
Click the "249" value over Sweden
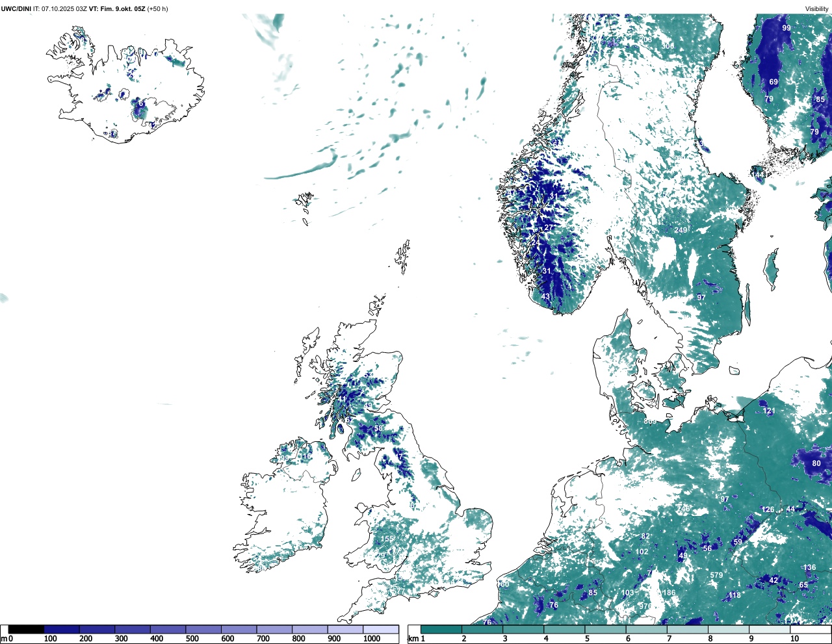pos(681,230)
